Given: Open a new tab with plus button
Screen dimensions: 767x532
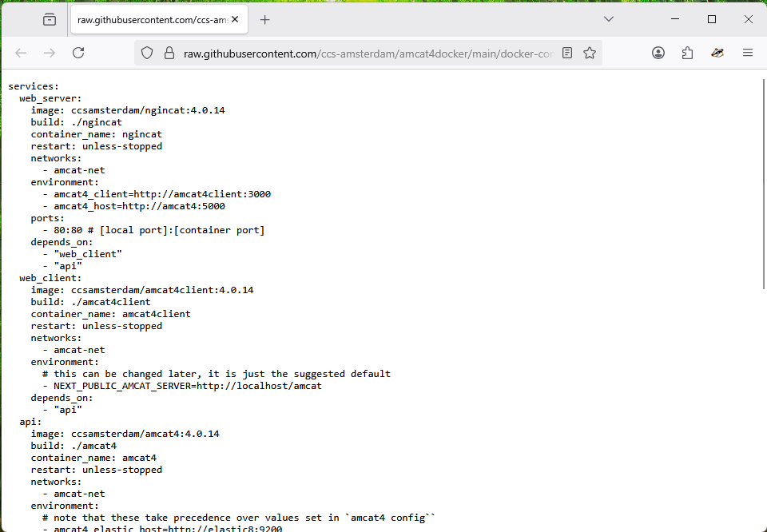Looking at the screenshot, I should point(265,19).
